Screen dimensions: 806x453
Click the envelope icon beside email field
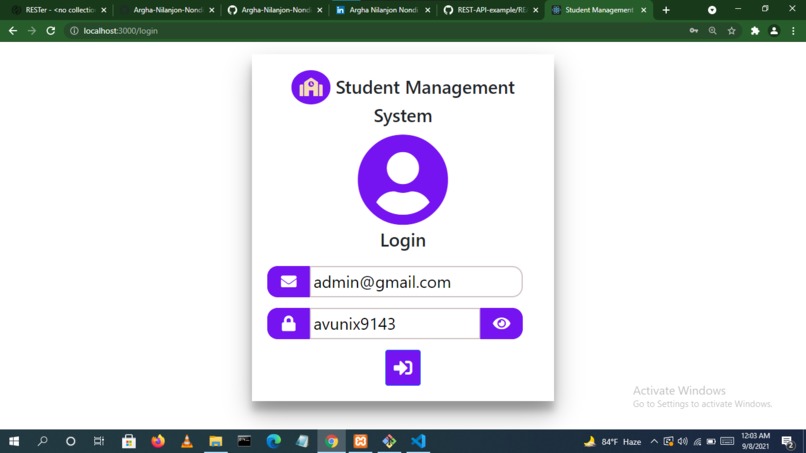(x=288, y=282)
